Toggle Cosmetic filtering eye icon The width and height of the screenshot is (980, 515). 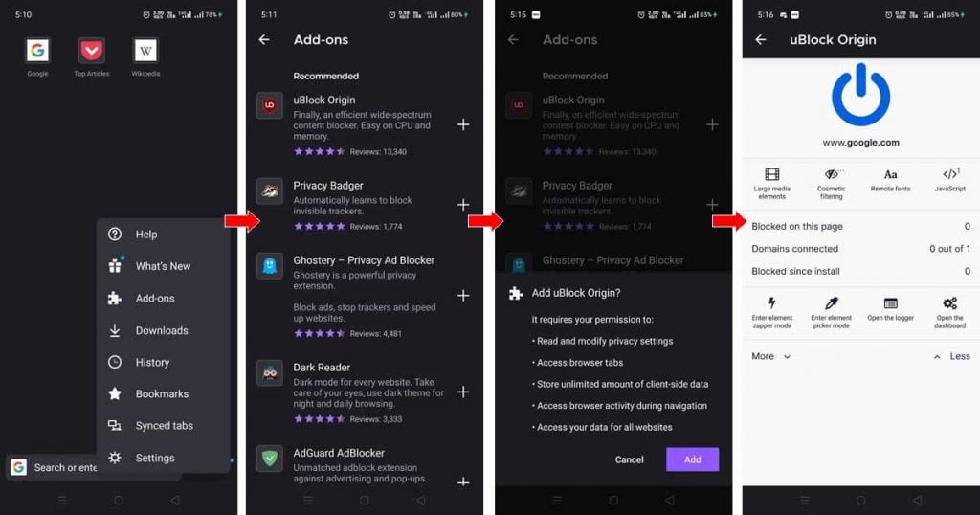832,174
